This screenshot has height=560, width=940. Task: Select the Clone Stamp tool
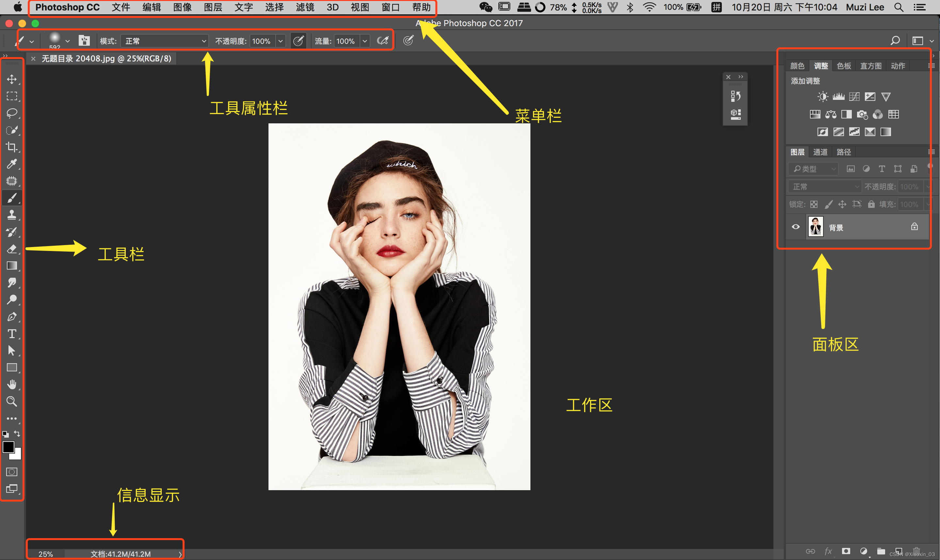point(12,215)
